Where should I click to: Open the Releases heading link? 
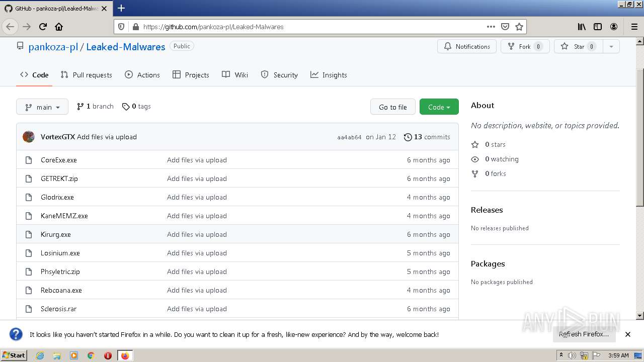[487, 210]
